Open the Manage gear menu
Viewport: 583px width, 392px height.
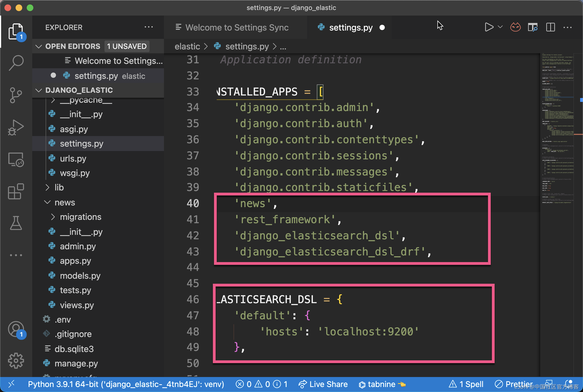[x=16, y=361]
